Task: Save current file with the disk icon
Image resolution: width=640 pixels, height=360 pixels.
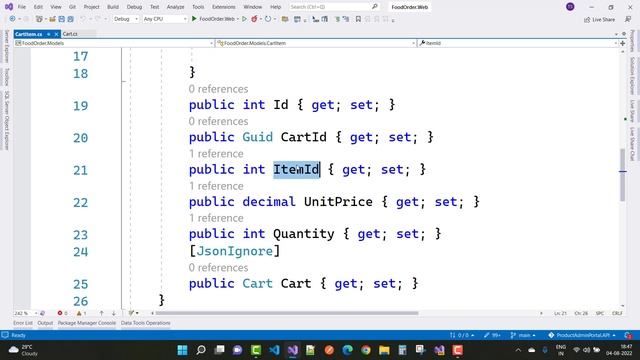Action: 61,19
